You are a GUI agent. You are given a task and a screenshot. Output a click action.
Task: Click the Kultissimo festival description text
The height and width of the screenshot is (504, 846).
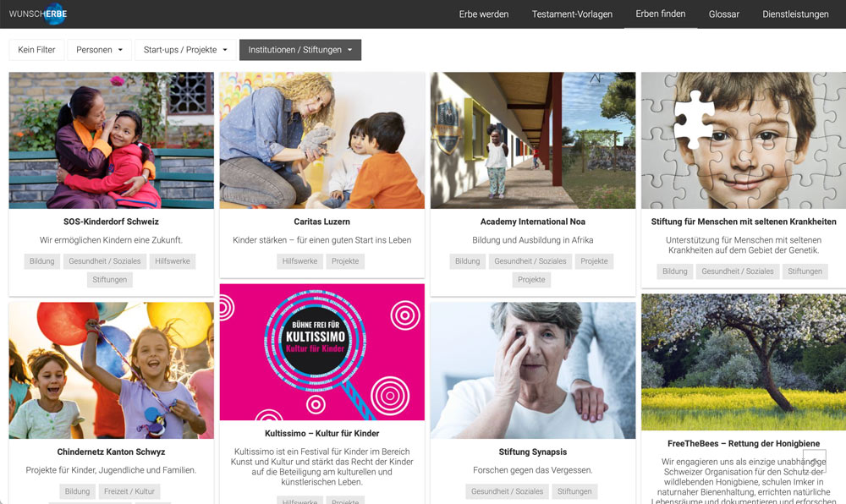322,467
